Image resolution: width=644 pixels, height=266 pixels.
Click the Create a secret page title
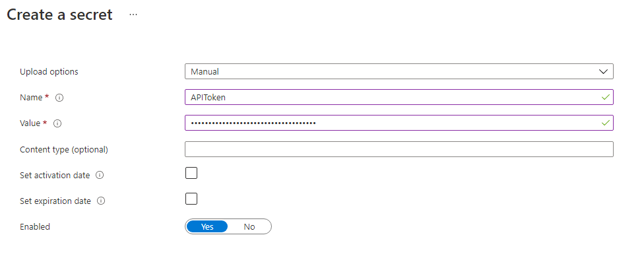[x=59, y=15]
